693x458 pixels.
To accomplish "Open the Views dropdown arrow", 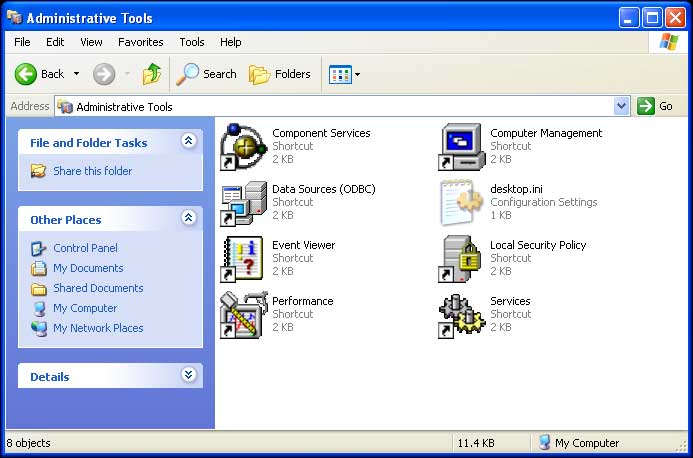I will [x=358, y=74].
